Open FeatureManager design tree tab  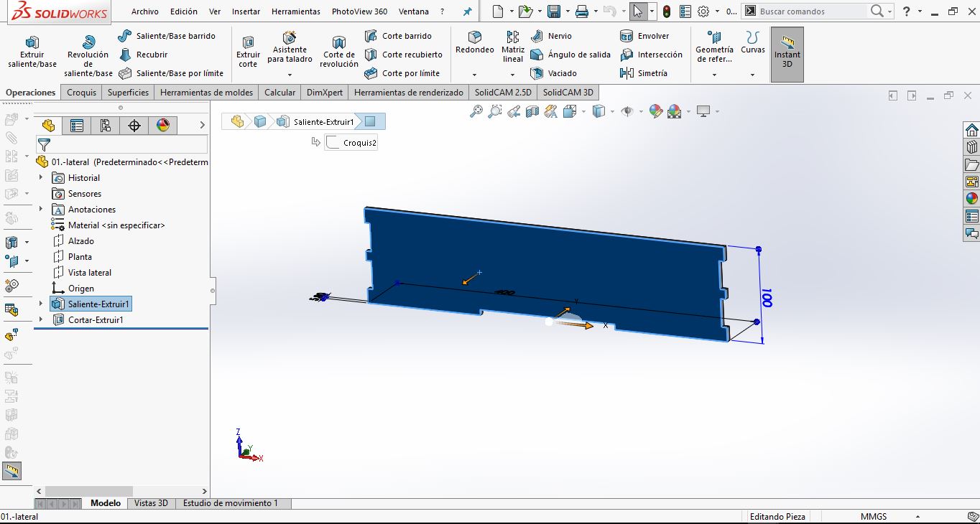(48, 126)
